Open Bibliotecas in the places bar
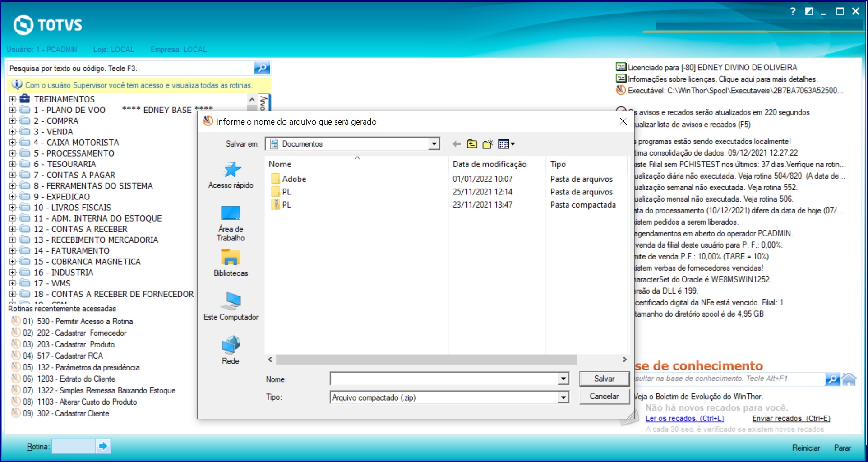The width and height of the screenshot is (868, 462). [x=231, y=263]
